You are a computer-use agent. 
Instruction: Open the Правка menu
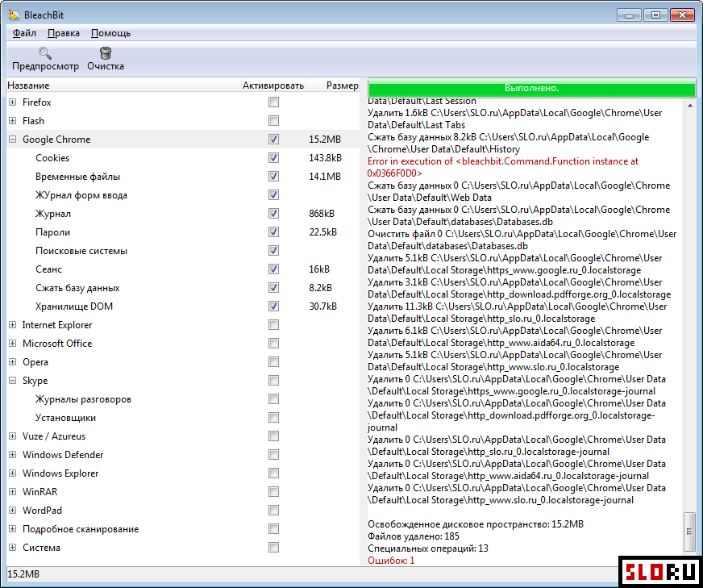click(x=64, y=33)
